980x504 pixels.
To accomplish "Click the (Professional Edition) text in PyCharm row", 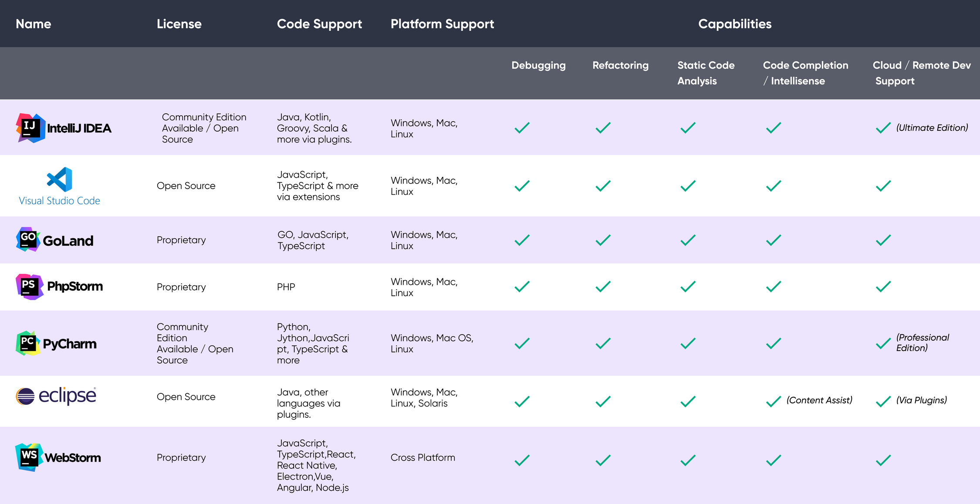I will 923,343.
